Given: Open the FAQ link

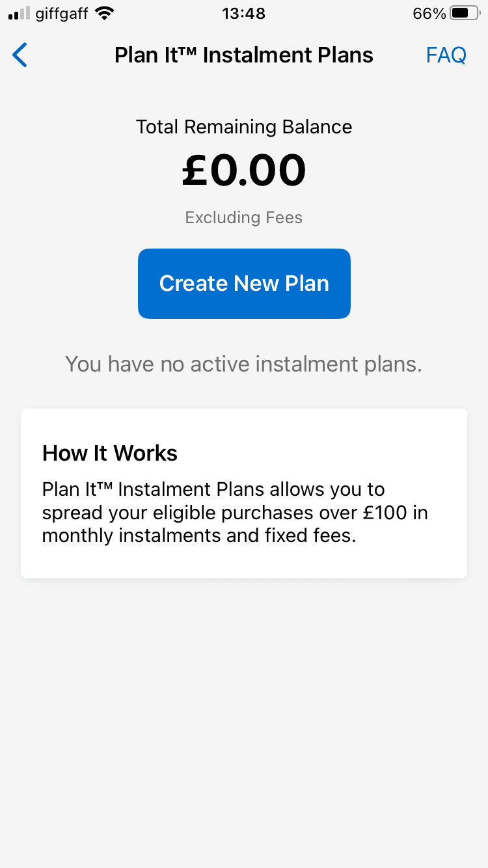Looking at the screenshot, I should (x=446, y=55).
